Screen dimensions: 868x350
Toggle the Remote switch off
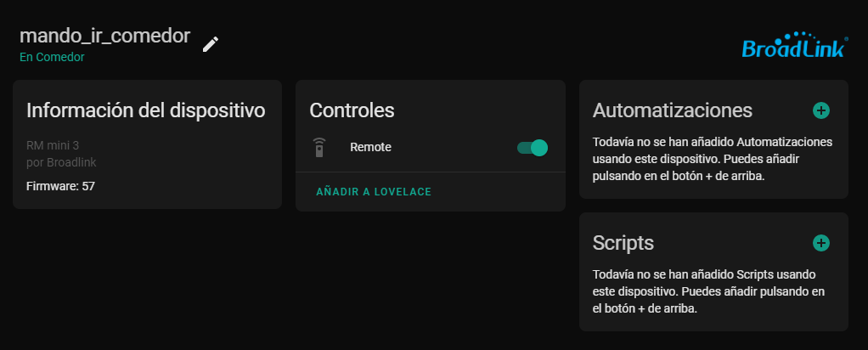(533, 147)
